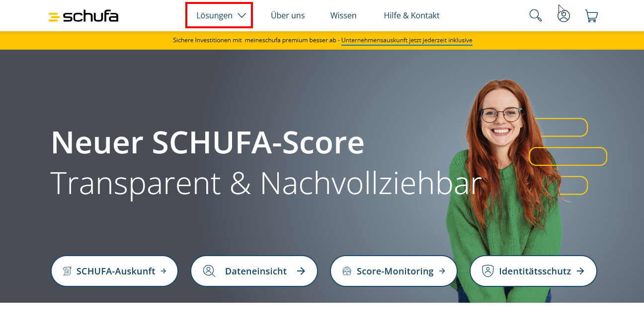Open the user account icon
The width and height of the screenshot is (644, 336).
coord(563,15)
